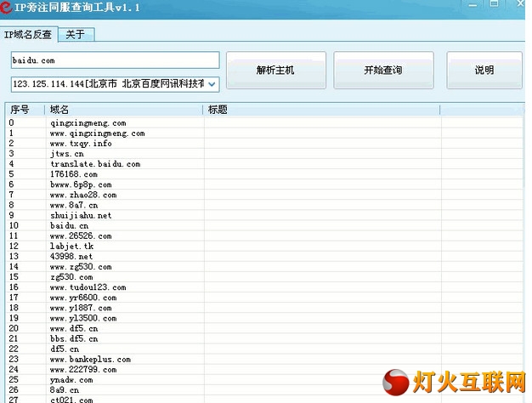The width and height of the screenshot is (532, 403).
Task: Open the 关于 tab
Action: tap(76, 34)
